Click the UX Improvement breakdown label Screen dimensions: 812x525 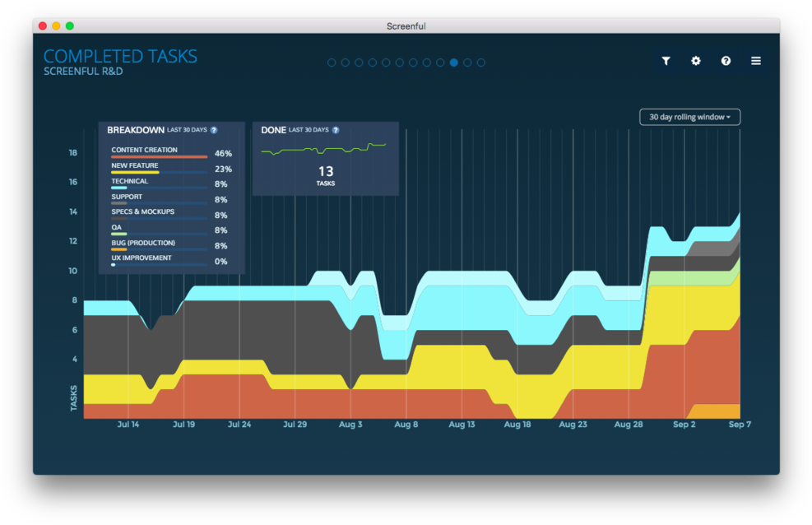pyautogui.click(x=142, y=258)
